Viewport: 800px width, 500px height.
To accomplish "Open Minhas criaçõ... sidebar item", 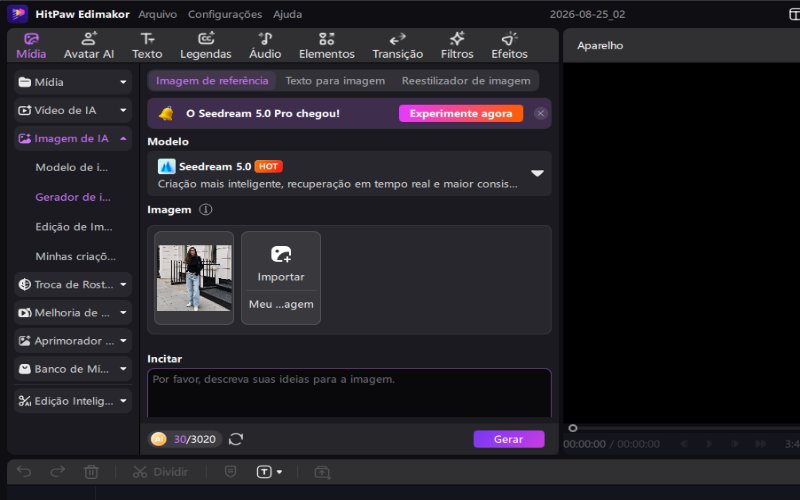I will [75, 256].
